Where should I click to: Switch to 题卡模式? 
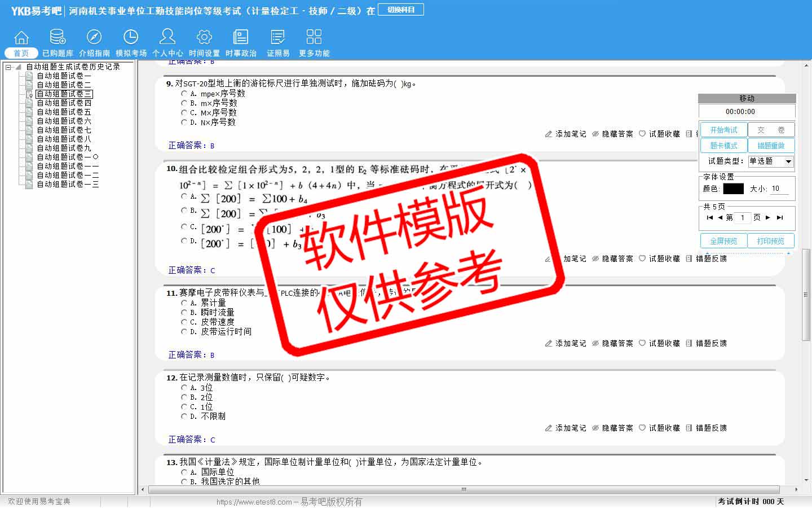pyautogui.click(x=723, y=146)
